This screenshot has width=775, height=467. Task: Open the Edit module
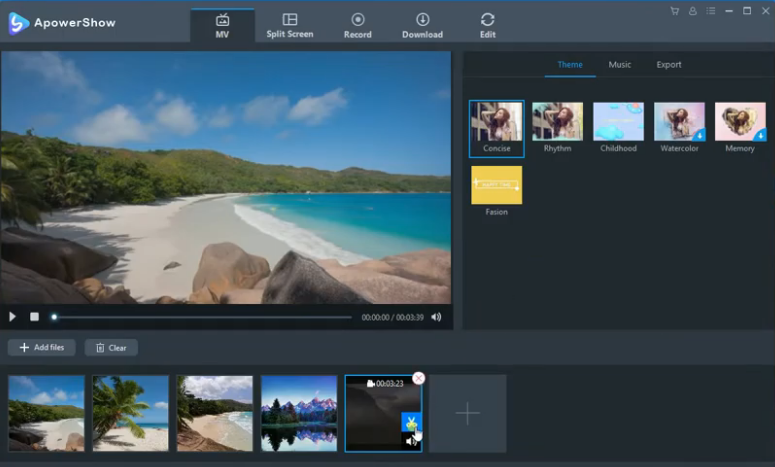pos(487,25)
